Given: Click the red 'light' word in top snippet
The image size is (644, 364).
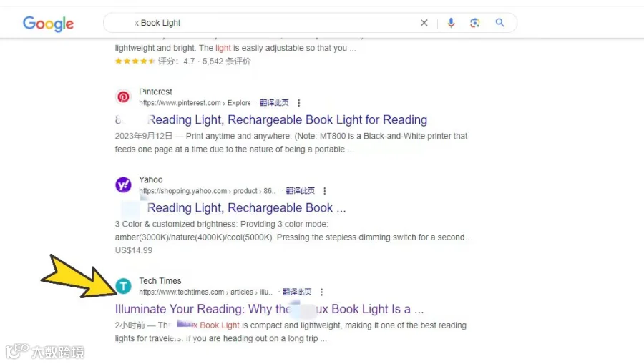Looking at the screenshot, I should point(223,48).
